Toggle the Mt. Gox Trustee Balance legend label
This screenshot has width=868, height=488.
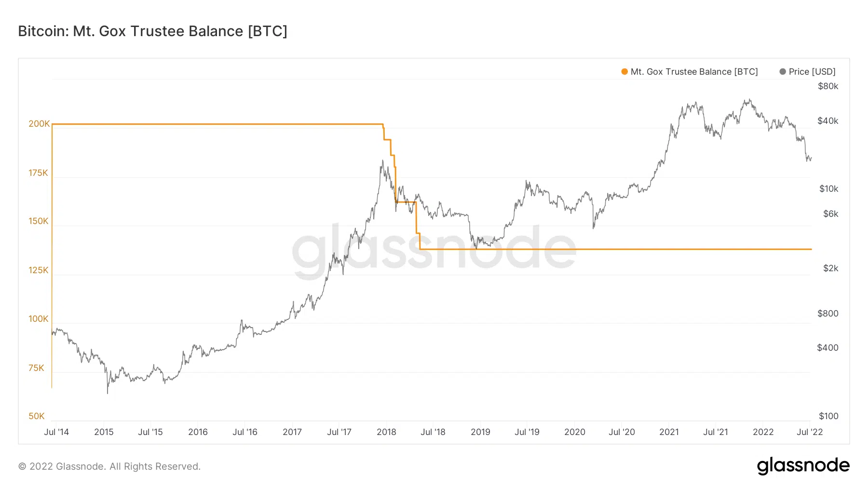pyautogui.click(x=694, y=72)
